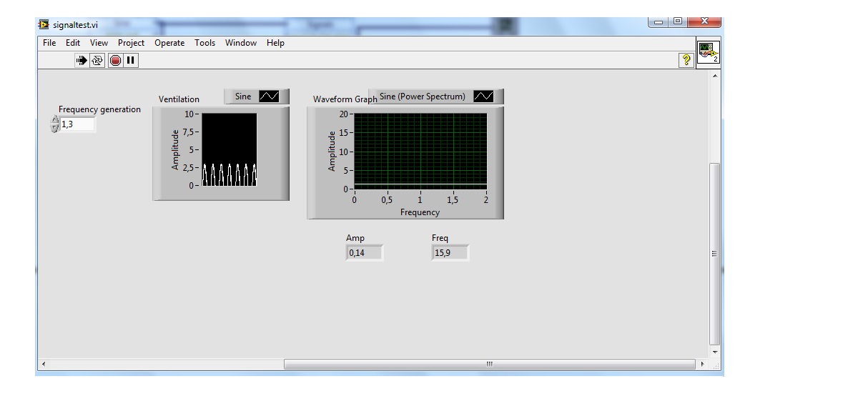868x416 pixels.
Task: Click the Freq indicator field
Action: pyautogui.click(x=450, y=252)
